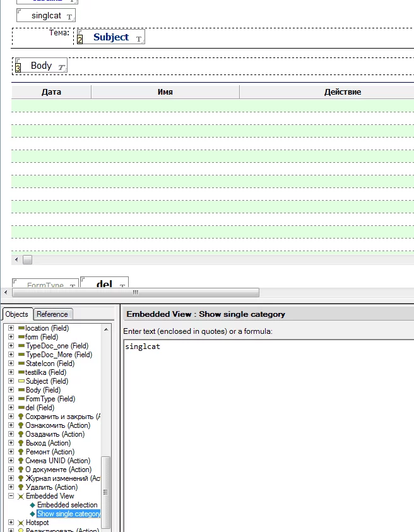Click the Show single category diamond icon
414x532 pixels.
click(32, 514)
